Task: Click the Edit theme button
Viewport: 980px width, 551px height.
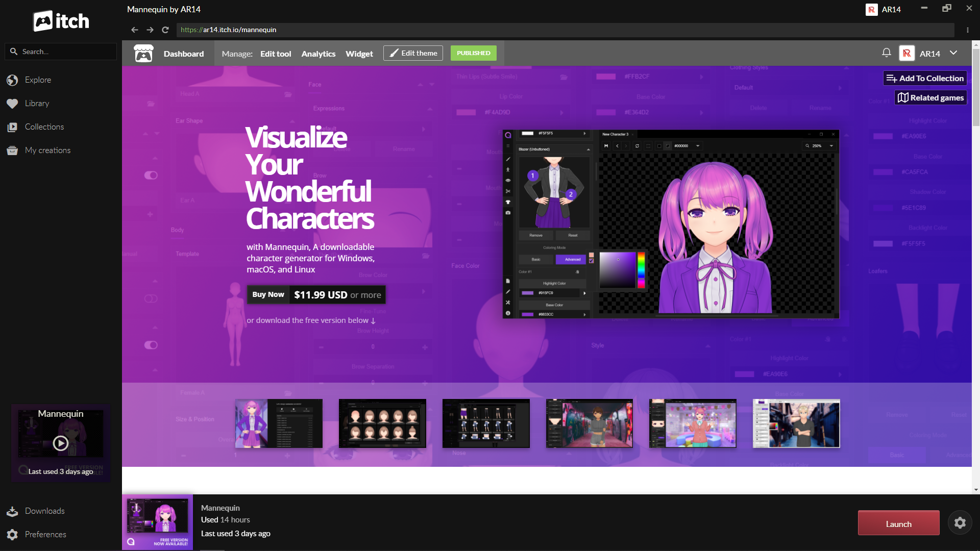Action: pos(413,53)
